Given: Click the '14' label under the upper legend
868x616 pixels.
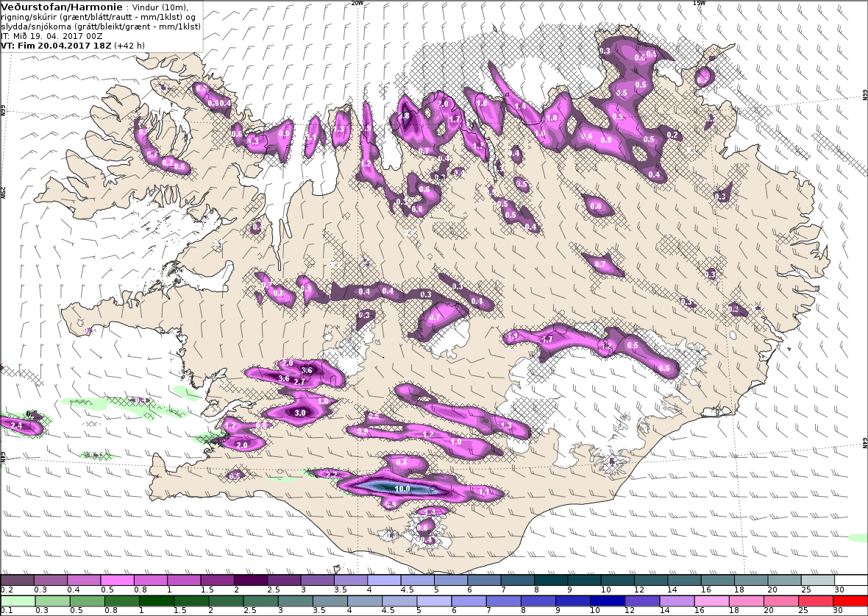Looking at the screenshot, I should [x=672, y=590].
